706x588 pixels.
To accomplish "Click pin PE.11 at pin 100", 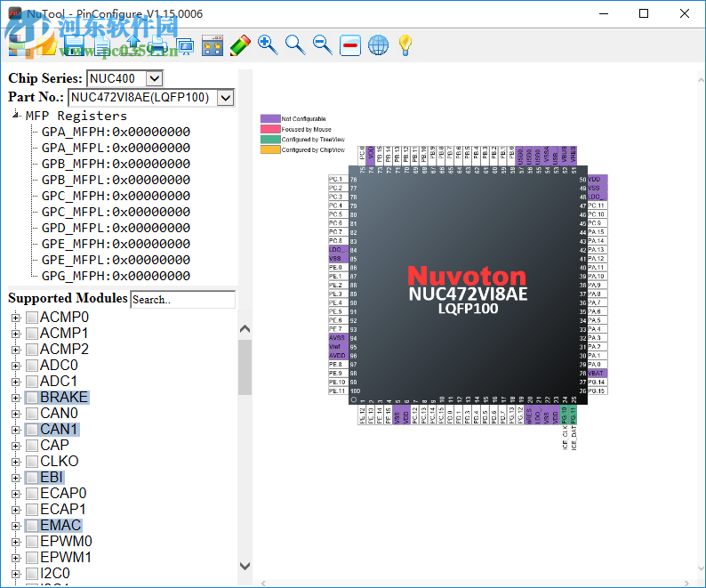I will 338,391.
